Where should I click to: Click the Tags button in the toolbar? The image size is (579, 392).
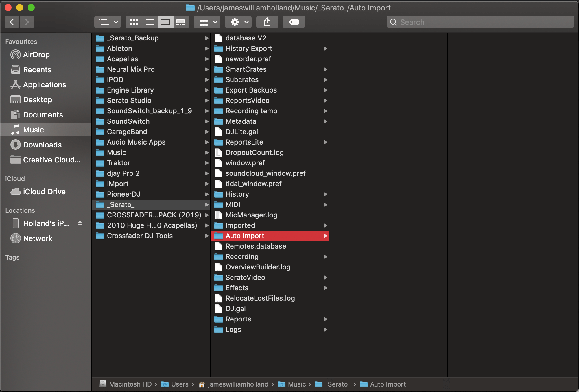tap(294, 22)
